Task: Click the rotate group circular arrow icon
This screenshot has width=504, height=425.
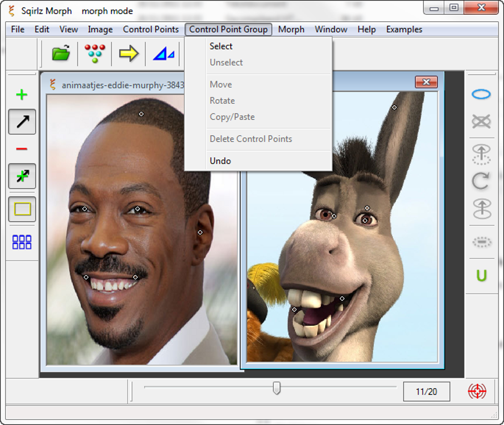Action: click(481, 181)
